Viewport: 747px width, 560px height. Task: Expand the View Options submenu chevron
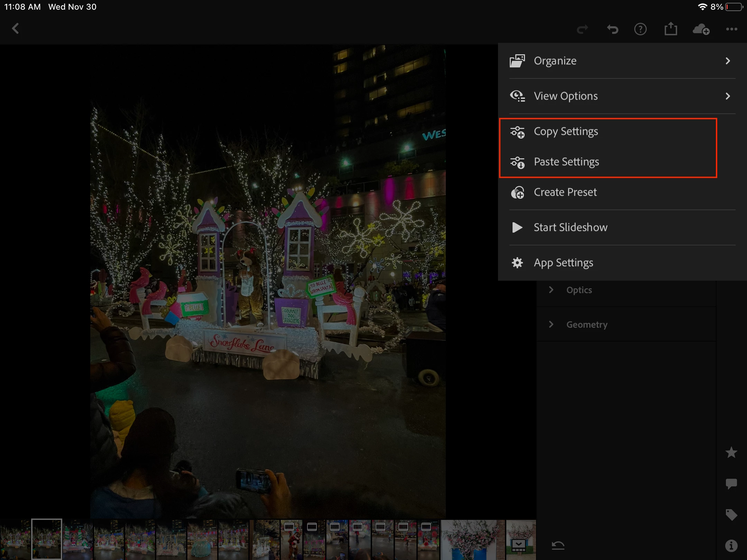728,96
